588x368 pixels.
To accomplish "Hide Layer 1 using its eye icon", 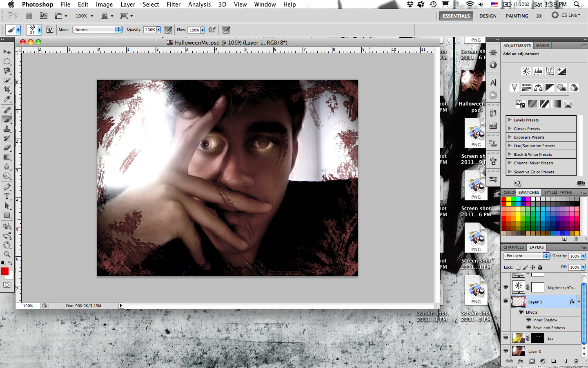I will pos(506,301).
